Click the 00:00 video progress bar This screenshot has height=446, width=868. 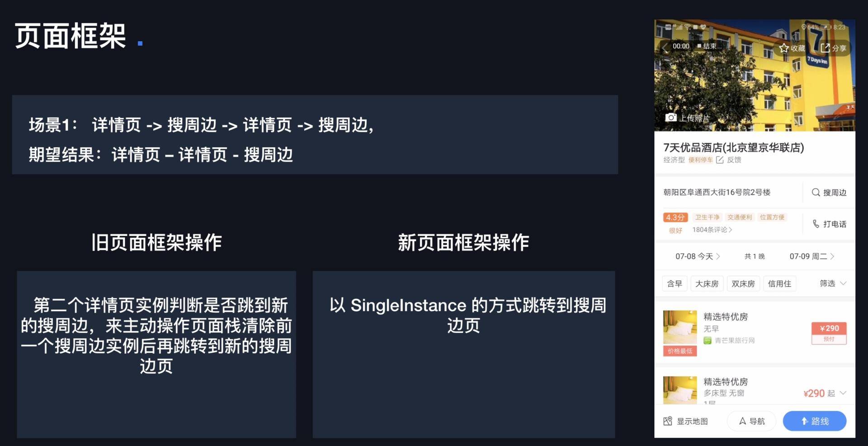[x=681, y=46]
